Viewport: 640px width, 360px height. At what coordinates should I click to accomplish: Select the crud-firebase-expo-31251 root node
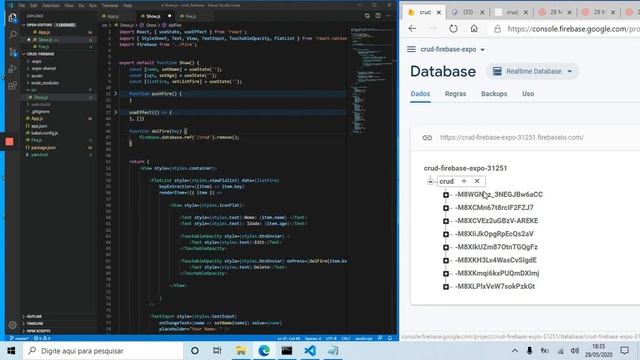pos(465,168)
